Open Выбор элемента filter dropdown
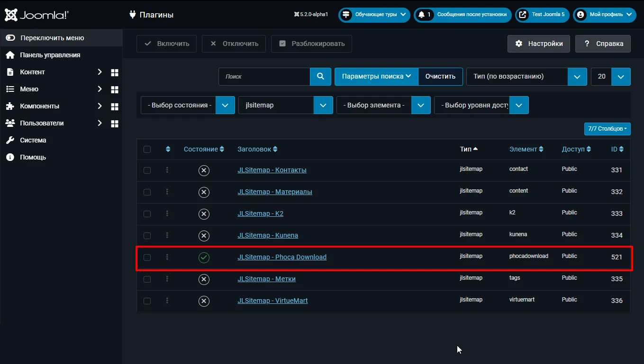The height and width of the screenshot is (364, 644). pos(383,105)
